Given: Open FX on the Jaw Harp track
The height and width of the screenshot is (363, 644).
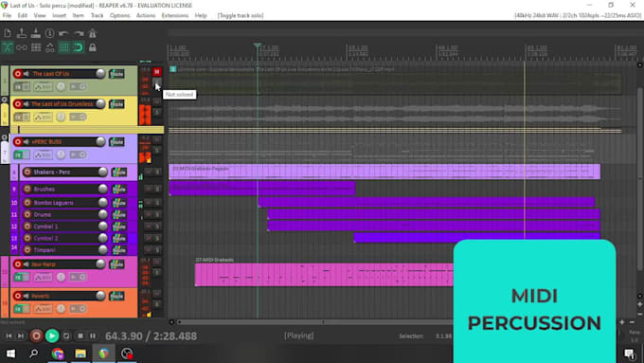Looking at the screenshot, I should coord(18,277).
